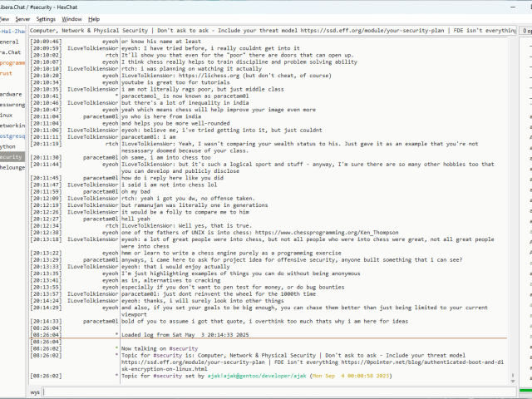Viewport: 532px width, 399px height.
Task: Select the general channel in the channel tree
Action: pyautogui.click(x=10, y=41)
